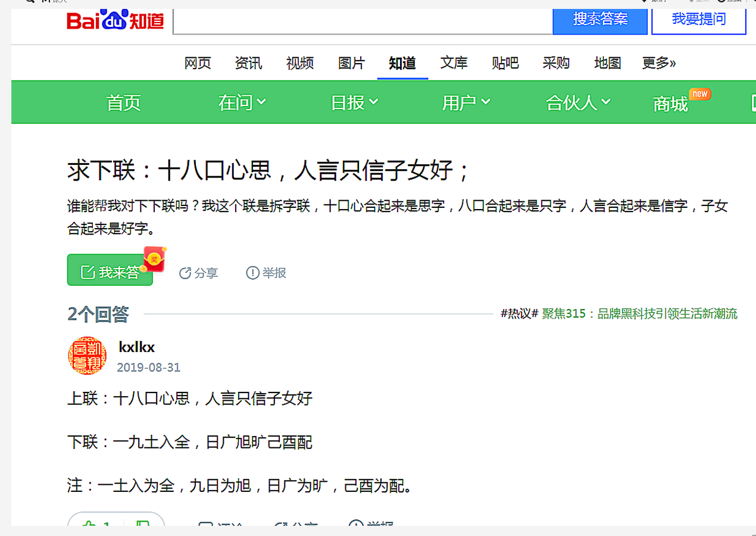Open 更多» for more categories
The image size is (756, 536).
click(658, 63)
